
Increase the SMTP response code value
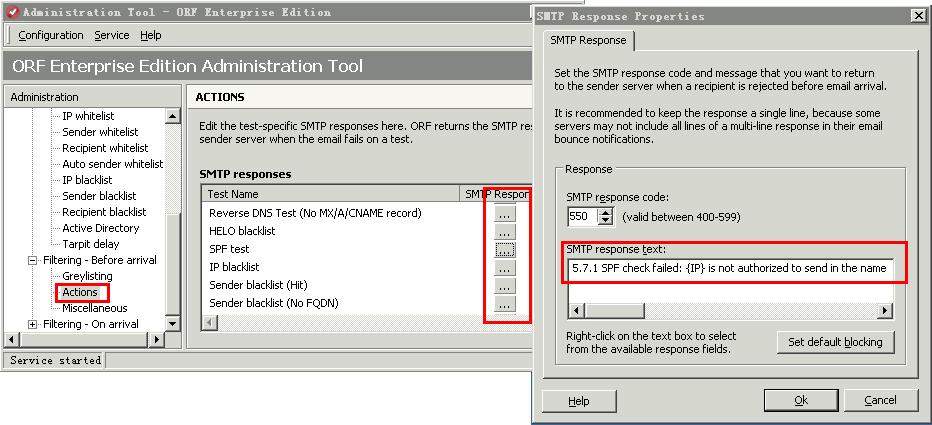point(606,211)
